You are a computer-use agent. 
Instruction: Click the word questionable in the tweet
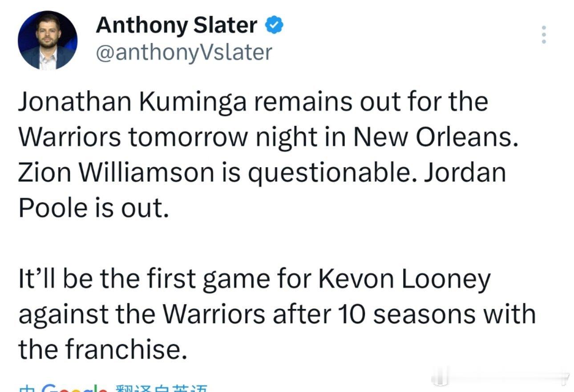(x=331, y=173)
